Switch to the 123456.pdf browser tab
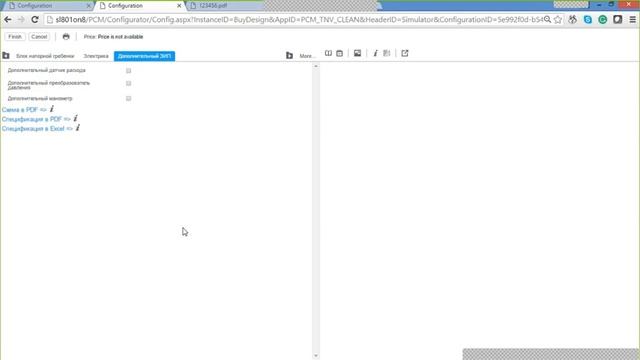Viewport: 640px width, 360px height. pyautogui.click(x=224, y=6)
